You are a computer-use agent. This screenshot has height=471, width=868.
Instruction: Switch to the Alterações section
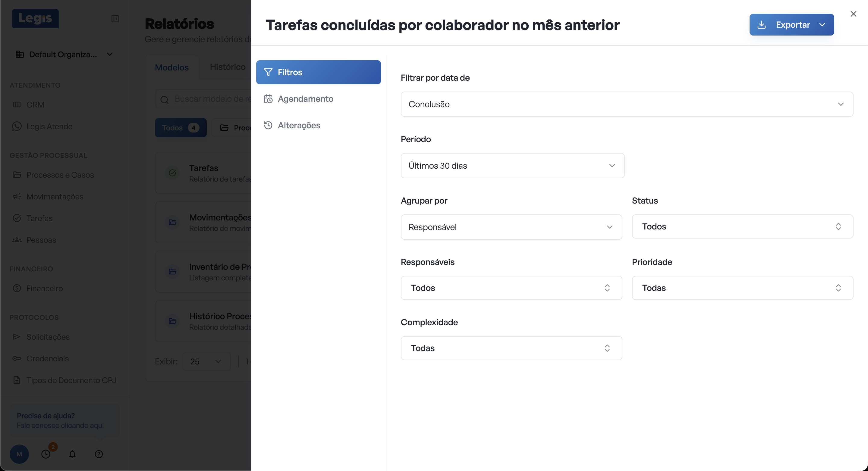tap(299, 125)
